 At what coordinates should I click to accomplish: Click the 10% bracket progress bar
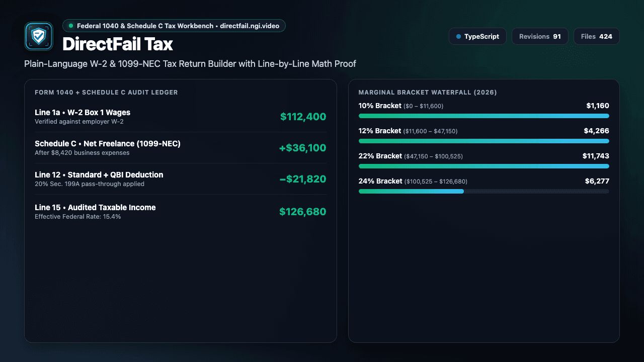coord(484,116)
